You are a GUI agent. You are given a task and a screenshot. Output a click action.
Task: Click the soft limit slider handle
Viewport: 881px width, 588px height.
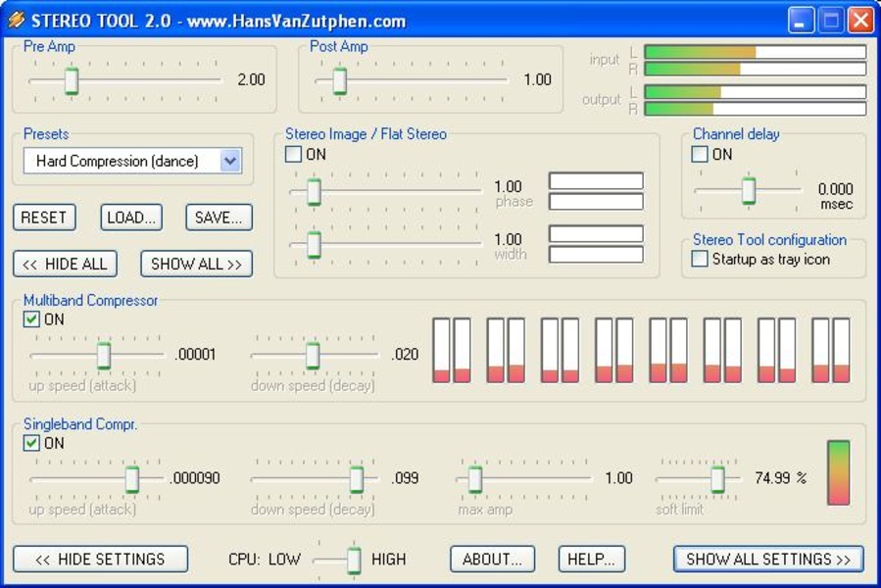click(717, 478)
